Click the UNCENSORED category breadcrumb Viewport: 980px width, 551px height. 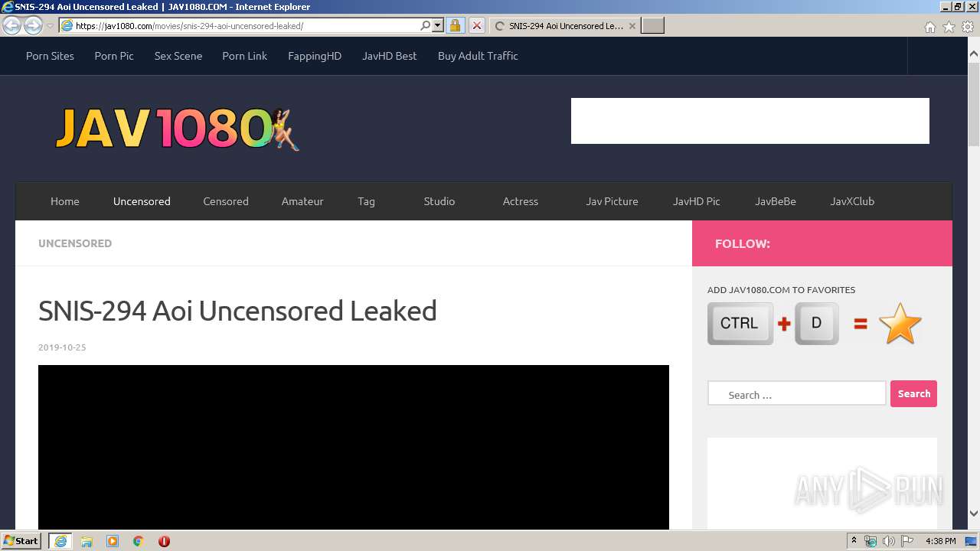click(75, 243)
